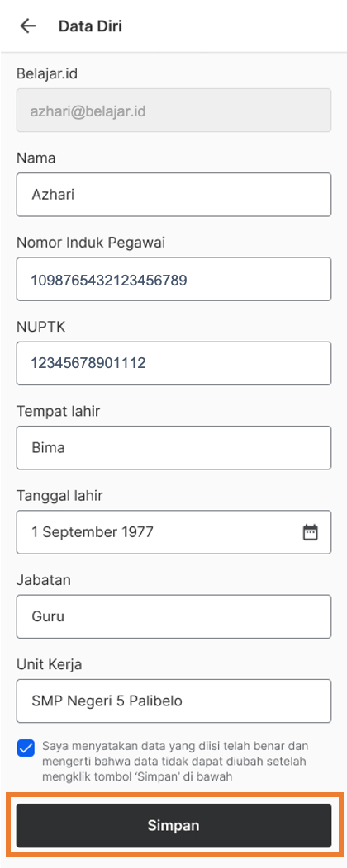Click the declaration text beside the checkbox
This screenshot has height=868, width=347.
pyautogui.click(x=175, y=762)
